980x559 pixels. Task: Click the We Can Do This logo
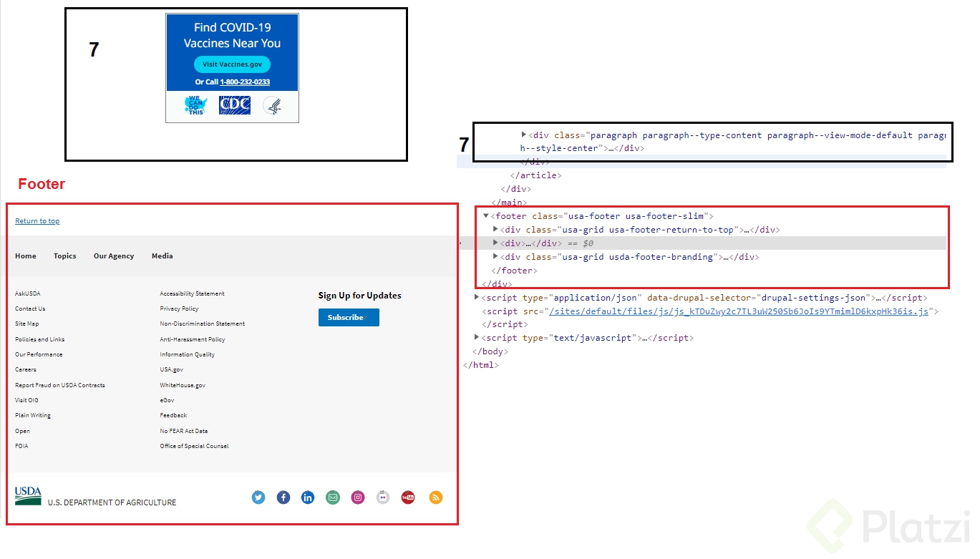[x=195, y=106]
